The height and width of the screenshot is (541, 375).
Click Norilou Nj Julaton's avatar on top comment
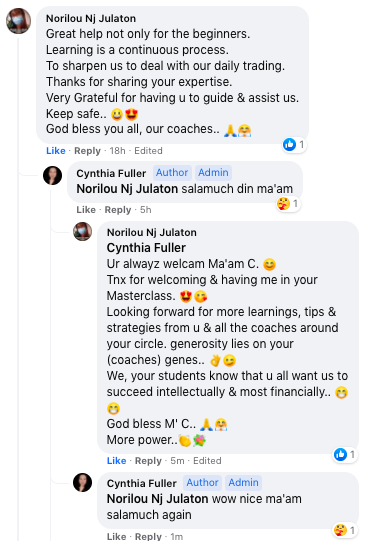point(18,21)
